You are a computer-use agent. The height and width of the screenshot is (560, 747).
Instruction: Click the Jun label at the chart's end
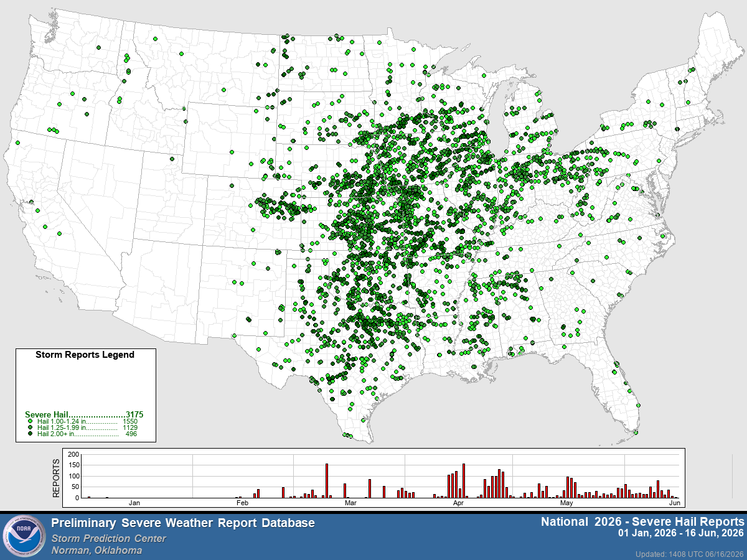[x=674, y=502]
